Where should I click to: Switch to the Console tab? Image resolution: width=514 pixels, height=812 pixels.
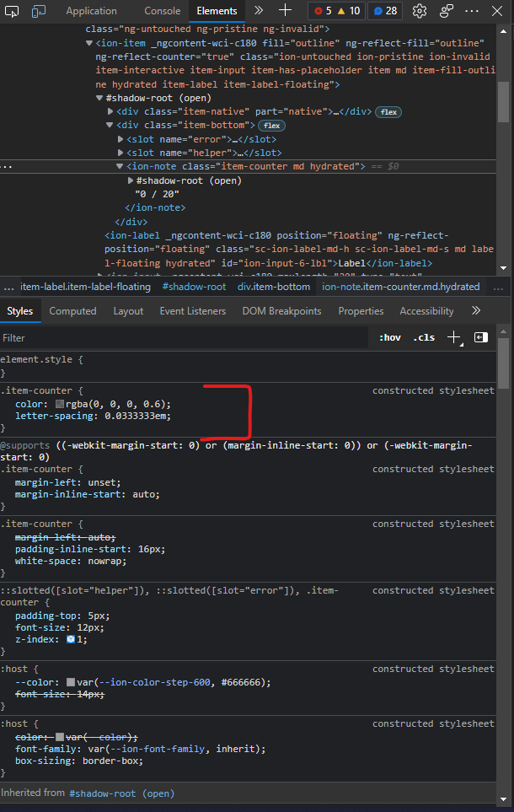pos(162,11)
